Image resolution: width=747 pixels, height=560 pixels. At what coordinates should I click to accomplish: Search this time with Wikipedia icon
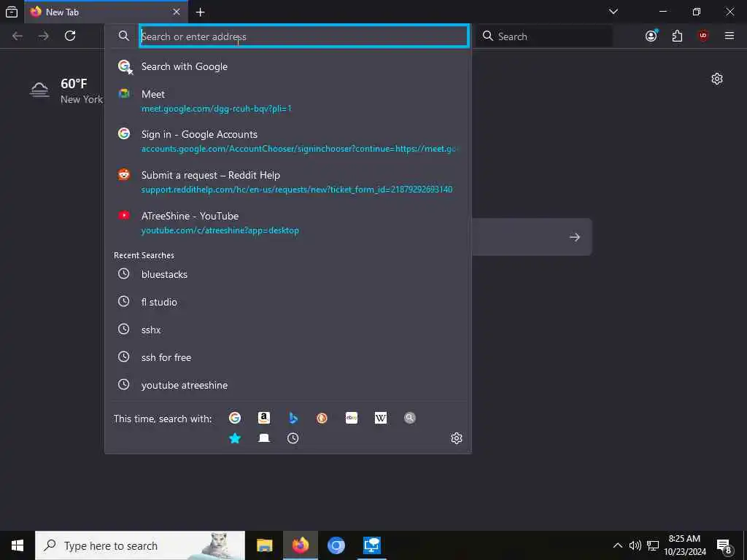(x=381, y=418)
